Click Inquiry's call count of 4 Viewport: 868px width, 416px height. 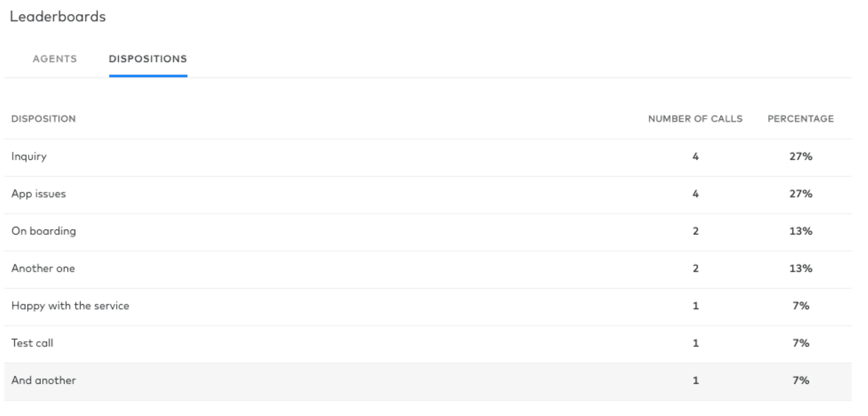pos(696,156)
